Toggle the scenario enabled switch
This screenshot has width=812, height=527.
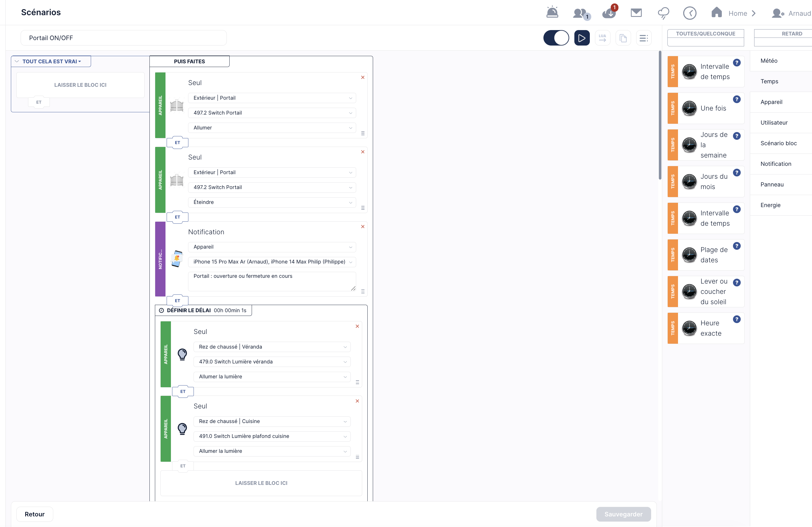[x=556, y=38]
